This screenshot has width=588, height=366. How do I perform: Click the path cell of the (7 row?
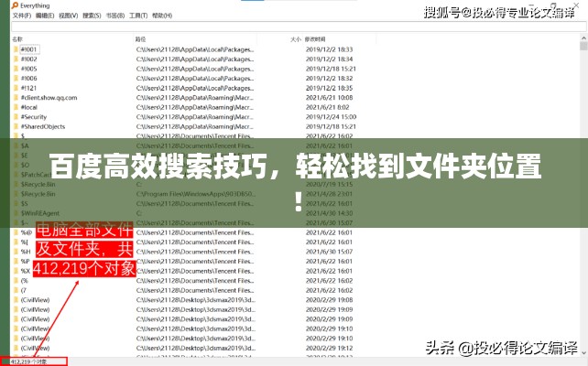(x=195, y=290)
